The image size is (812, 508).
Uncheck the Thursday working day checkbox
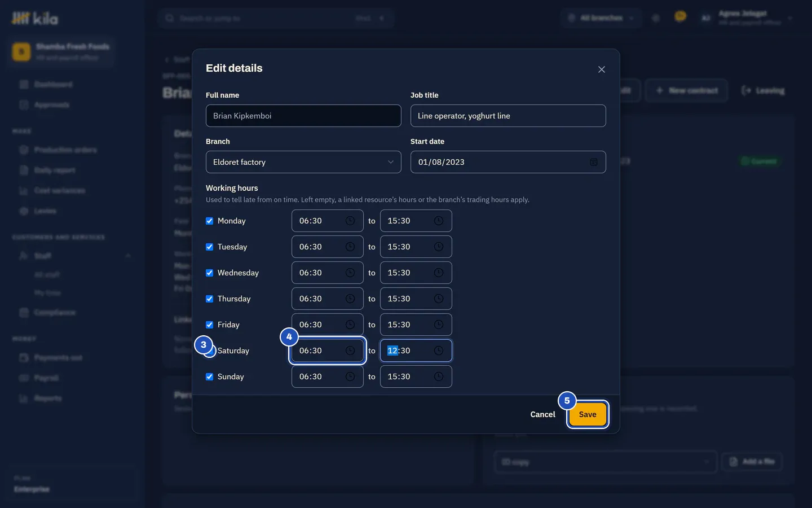pos(209,299)
